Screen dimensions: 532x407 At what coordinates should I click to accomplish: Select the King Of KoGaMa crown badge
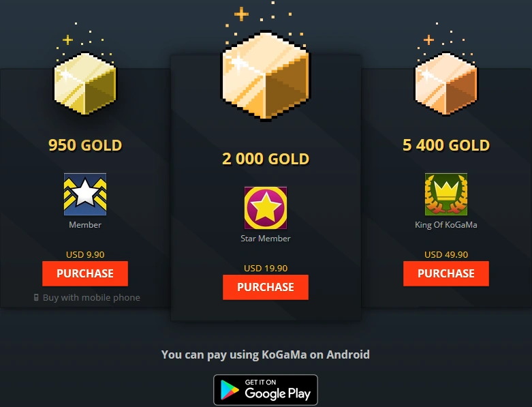[446, 194]
